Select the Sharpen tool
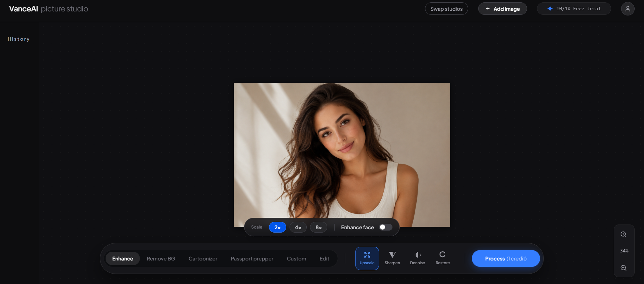The height and width of the screenshot is (284, 644). tap(392, 258)
